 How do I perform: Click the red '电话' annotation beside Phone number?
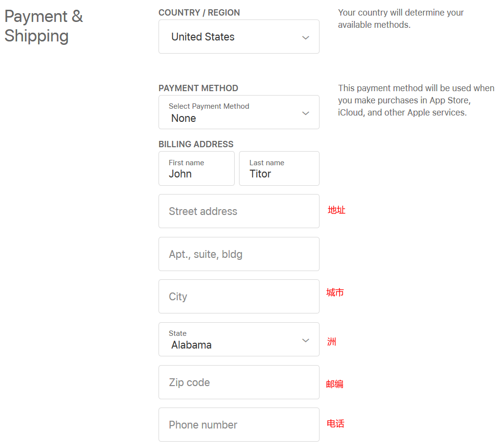point(335,424)
